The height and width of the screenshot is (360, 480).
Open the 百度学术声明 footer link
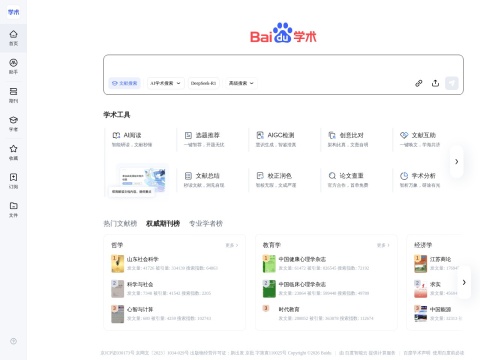pos(416,353)
